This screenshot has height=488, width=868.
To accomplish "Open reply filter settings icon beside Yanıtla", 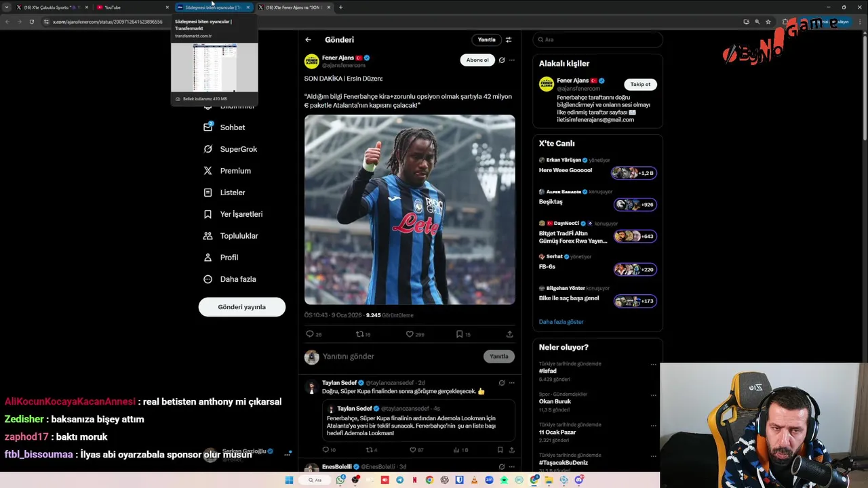I will tap(509, 40).
